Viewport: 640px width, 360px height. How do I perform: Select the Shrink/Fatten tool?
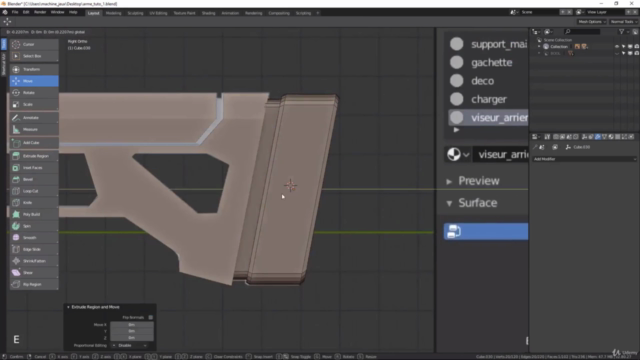pos(34,261)
